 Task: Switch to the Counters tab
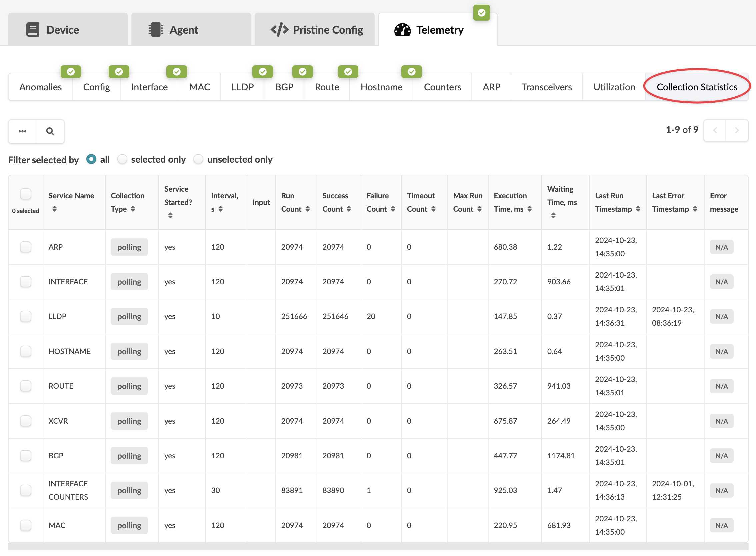442,87
